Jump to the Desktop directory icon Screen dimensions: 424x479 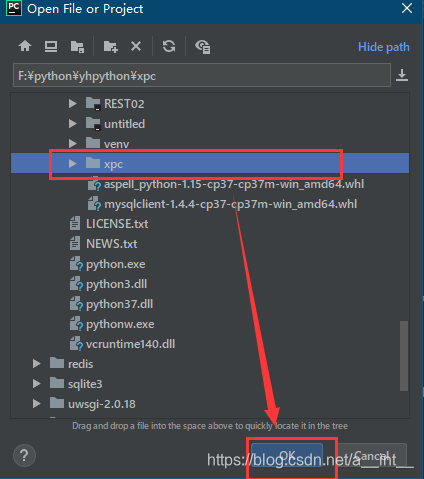(51, 46)
